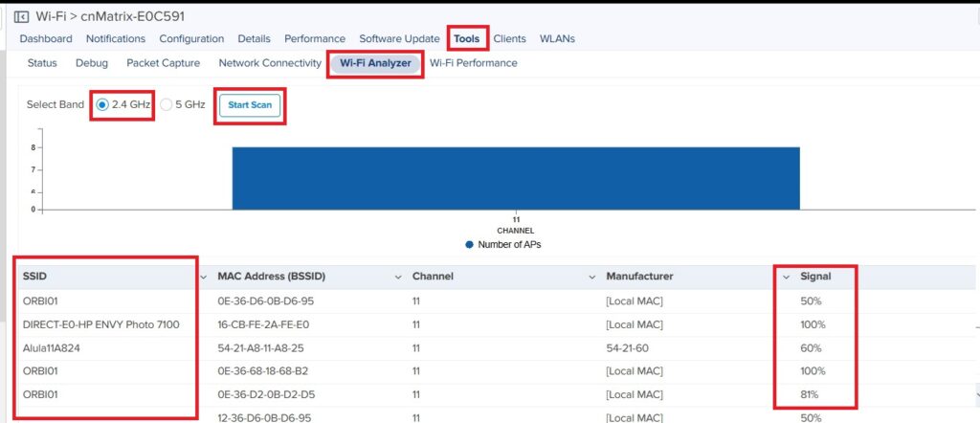Switch to the Packet Capture sub-tab
This screenshot has width=980, height=423.
[x=163, y=63]
